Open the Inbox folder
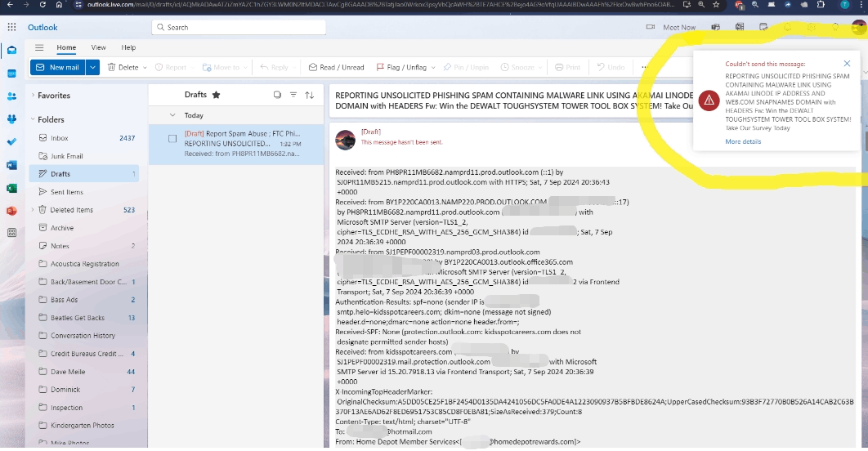 (x=83, y=138)
